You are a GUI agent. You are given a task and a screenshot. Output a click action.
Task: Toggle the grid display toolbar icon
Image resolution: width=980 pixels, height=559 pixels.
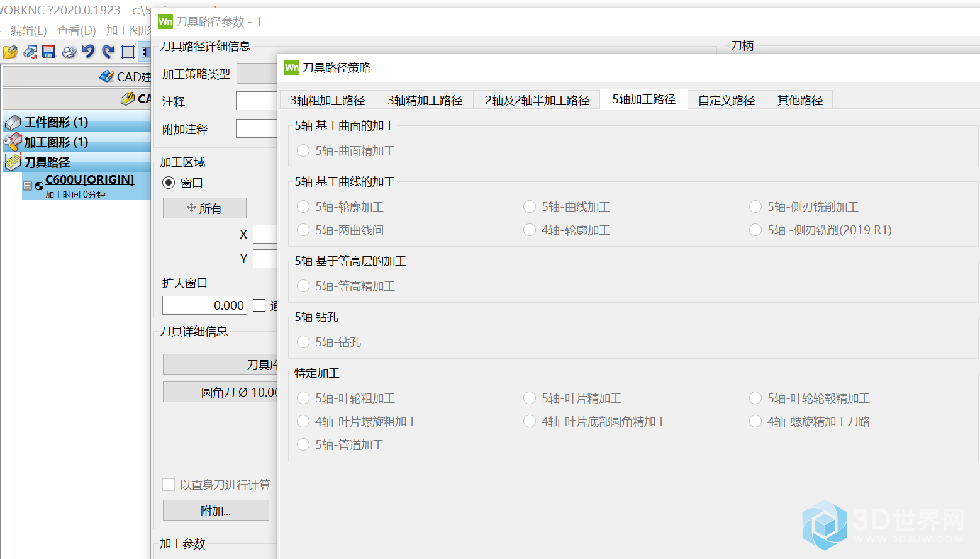pos(128,52)
